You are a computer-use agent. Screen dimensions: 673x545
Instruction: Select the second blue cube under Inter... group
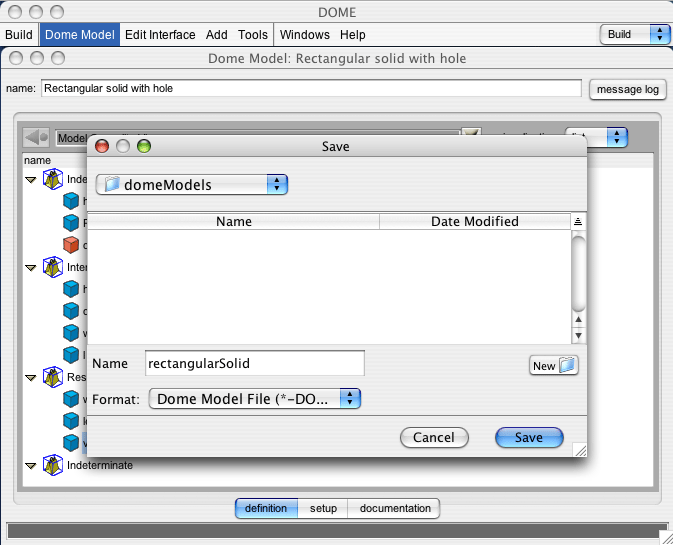[71, 311]
